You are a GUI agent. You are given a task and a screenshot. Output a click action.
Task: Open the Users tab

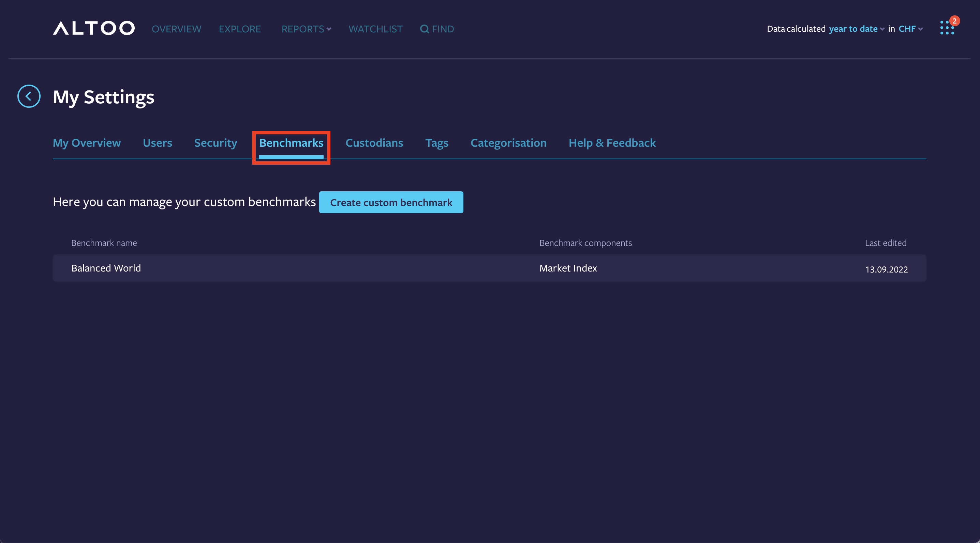tap(157, 143)
